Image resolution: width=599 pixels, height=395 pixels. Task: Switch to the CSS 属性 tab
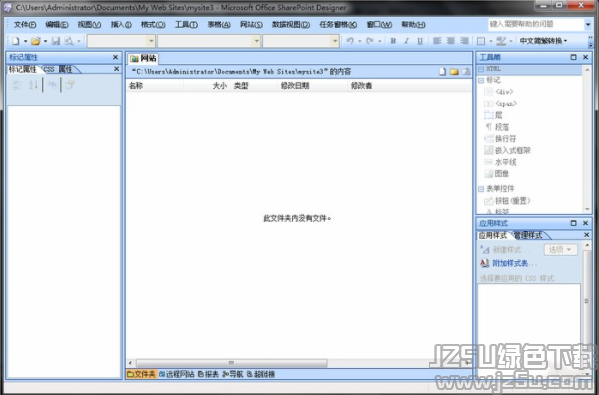pyautogui.click(x=58, y=70)
